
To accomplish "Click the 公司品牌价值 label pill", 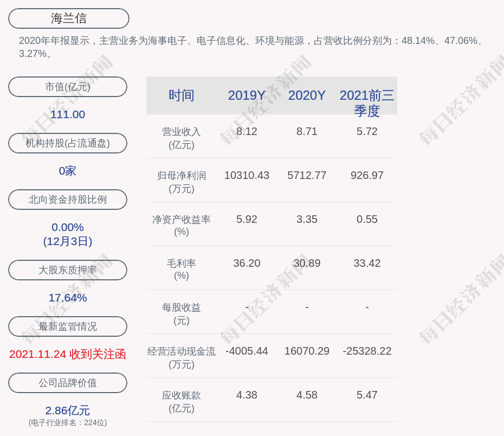I will (68, 383).
